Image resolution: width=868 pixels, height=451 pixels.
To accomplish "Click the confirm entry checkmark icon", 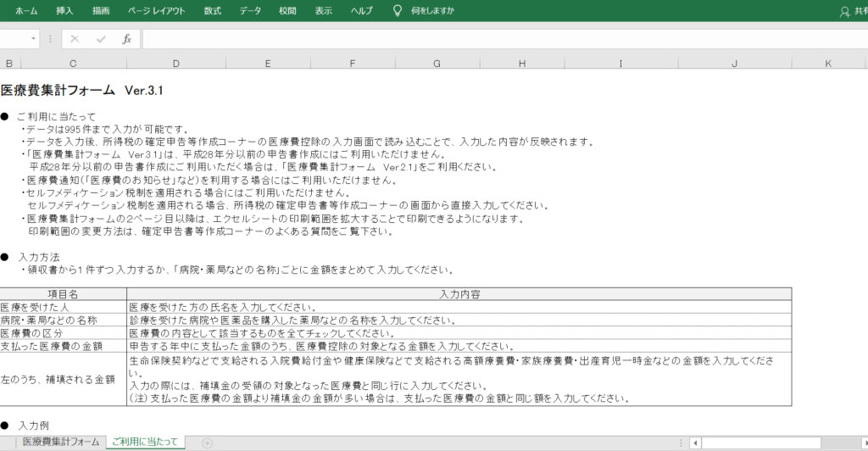I will tap(101, 39).
